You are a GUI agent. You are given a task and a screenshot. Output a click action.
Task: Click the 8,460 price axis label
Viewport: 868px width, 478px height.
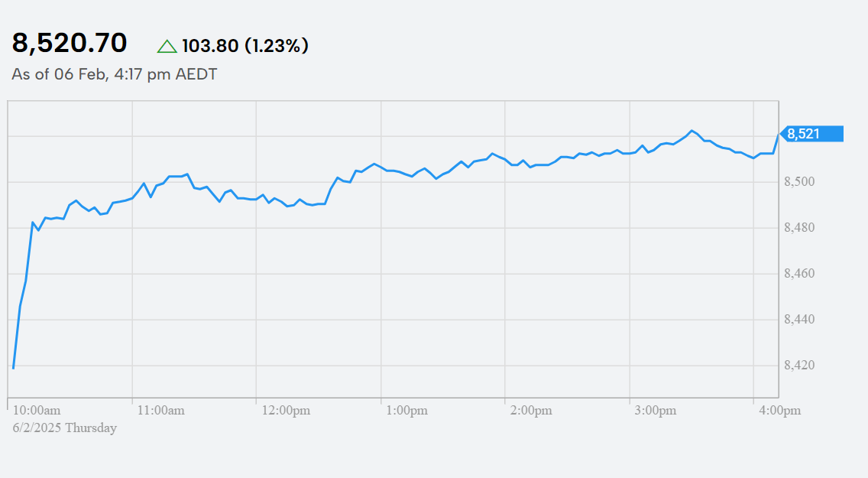(801, 274)
